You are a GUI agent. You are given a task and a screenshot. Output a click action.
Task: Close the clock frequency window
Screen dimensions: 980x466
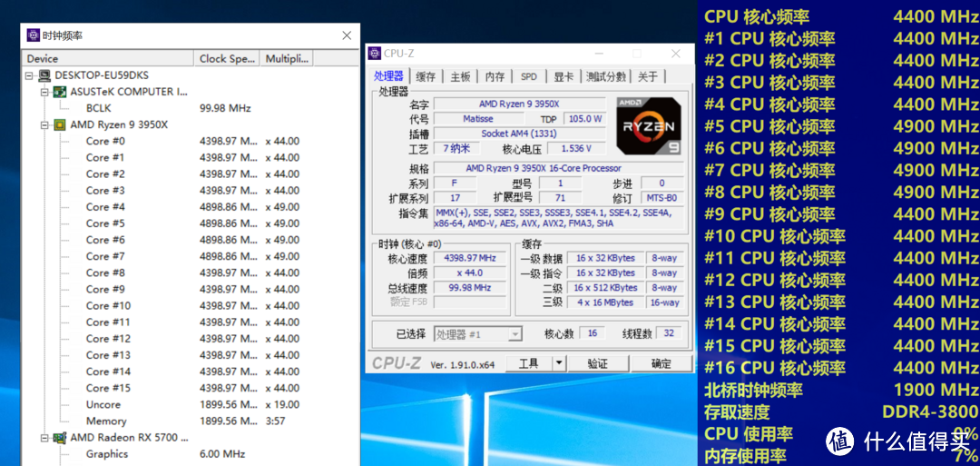tap(347, 35)
